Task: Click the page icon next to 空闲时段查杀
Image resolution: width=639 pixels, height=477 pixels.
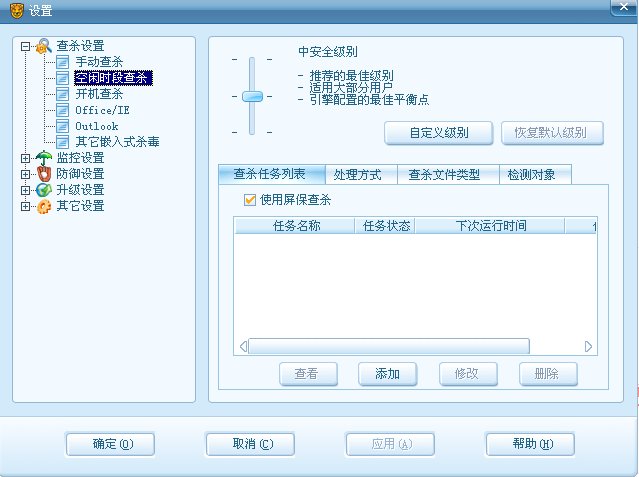Action: coord(62,78)
